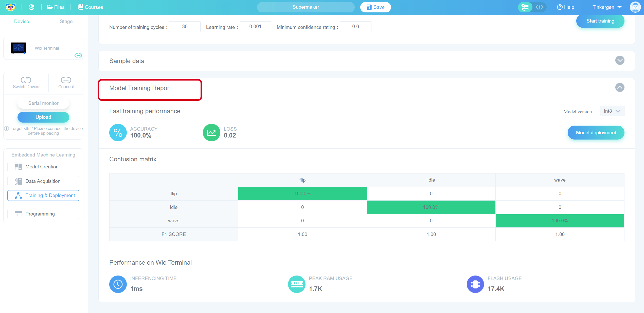Image resolution: width=644 pixels, height=313 pixels.
Task: Open Data Acquisition section
Action: (x=43, y=181)
